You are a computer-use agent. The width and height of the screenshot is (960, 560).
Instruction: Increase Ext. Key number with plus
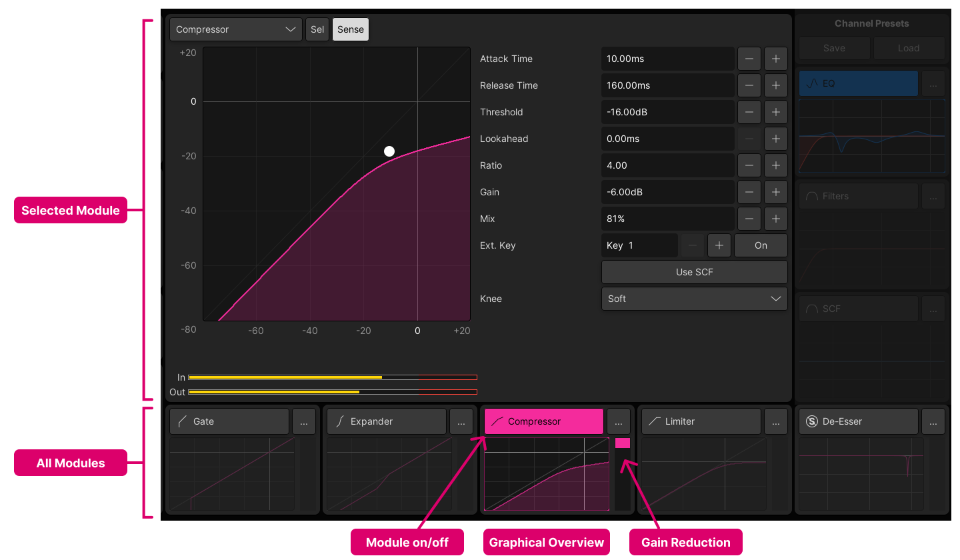(719, 245)
